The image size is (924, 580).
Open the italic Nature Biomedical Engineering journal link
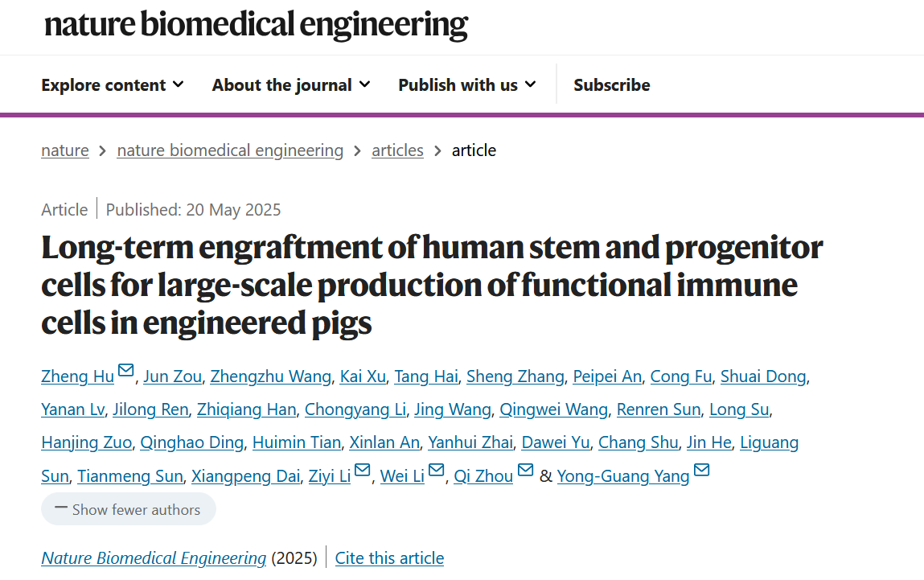(154, 558)
